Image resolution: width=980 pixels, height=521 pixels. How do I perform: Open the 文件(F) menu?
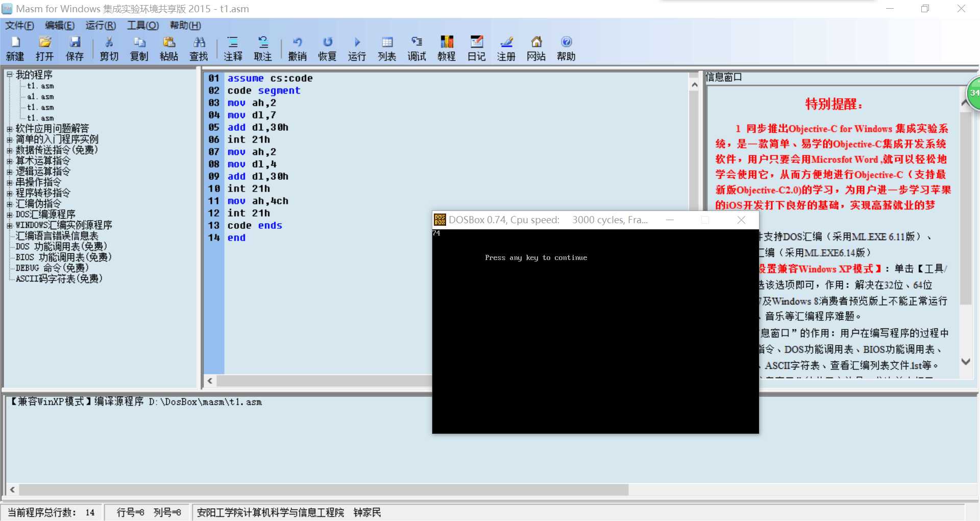[x=19, y=26]
